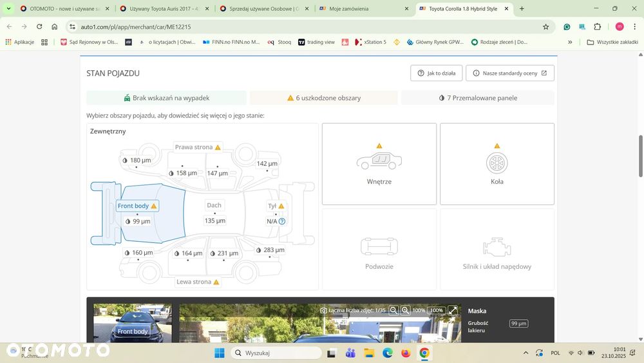
Task: Click the 6 uszkodzone obszary badge
Action: [x=324, y=98]
